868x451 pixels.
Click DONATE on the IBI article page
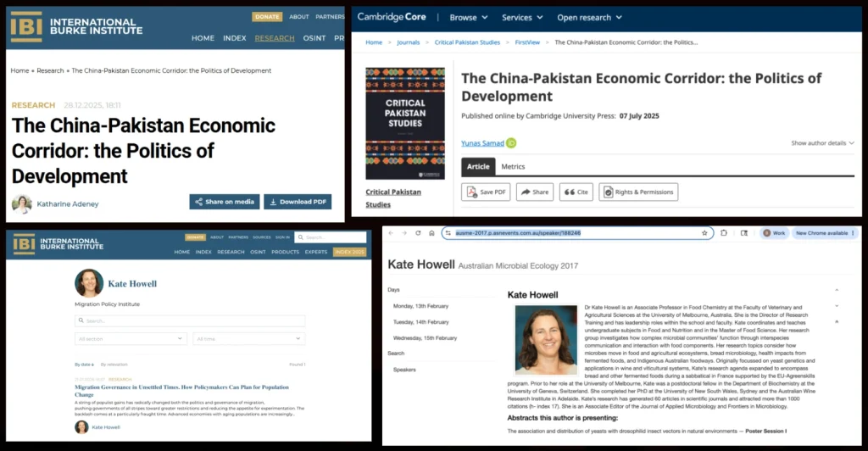(267, 17)
